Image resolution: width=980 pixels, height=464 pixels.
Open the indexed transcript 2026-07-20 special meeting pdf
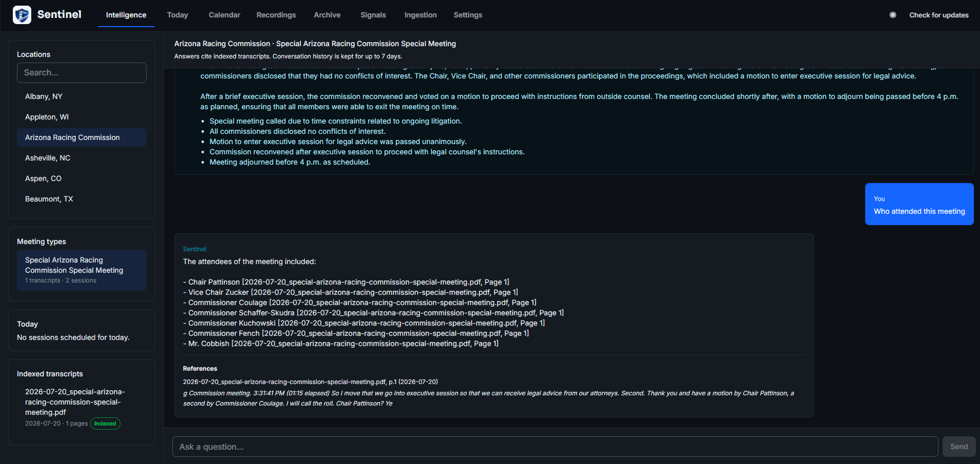(x=75, y=402)
